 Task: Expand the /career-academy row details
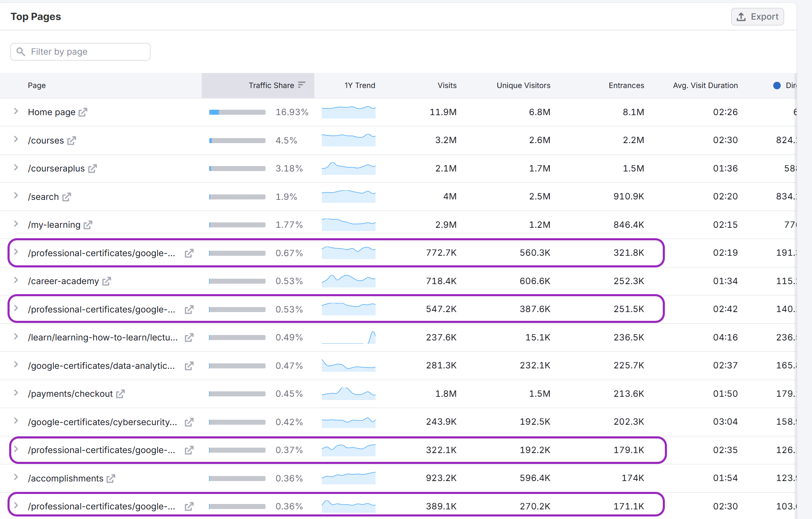[x=16, y=280]
